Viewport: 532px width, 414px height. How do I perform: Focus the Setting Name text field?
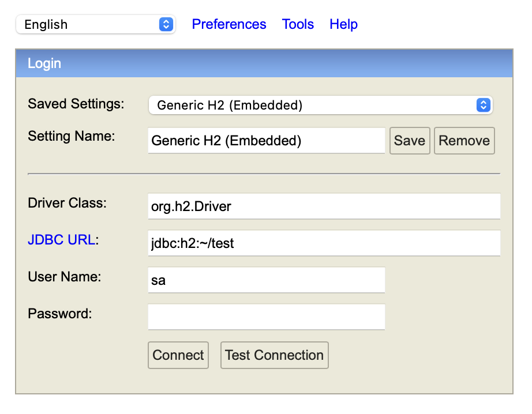(x=267, y=140)
